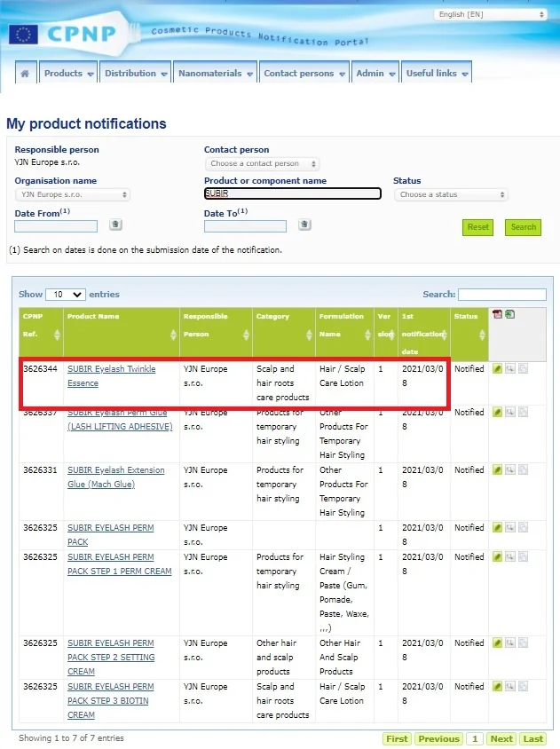View SUBIR Eyelash Twinkle Essence with magnifier icon
Screen dimensions: 560x749
pos(510,369)
